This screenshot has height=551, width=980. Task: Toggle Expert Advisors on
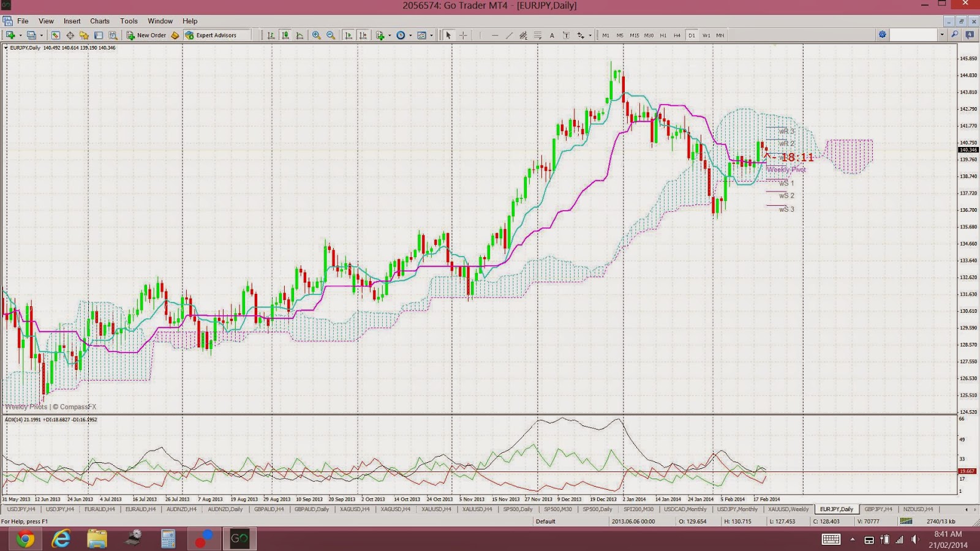(216, 35)
